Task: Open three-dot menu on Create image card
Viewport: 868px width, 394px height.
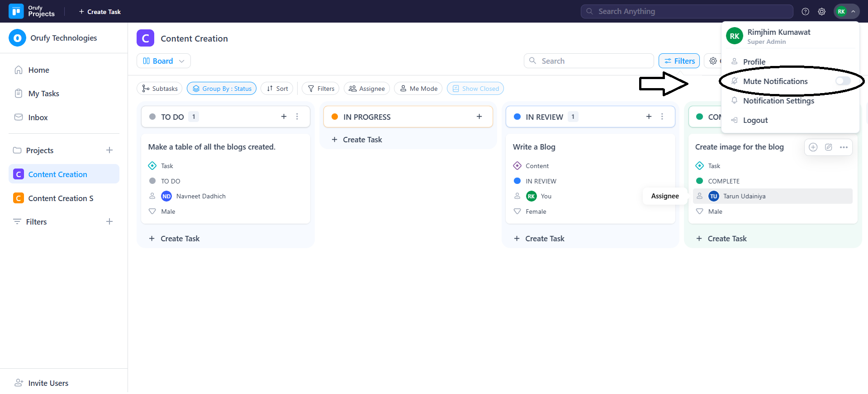Action: pyautogui.click(x=844, y=147)
